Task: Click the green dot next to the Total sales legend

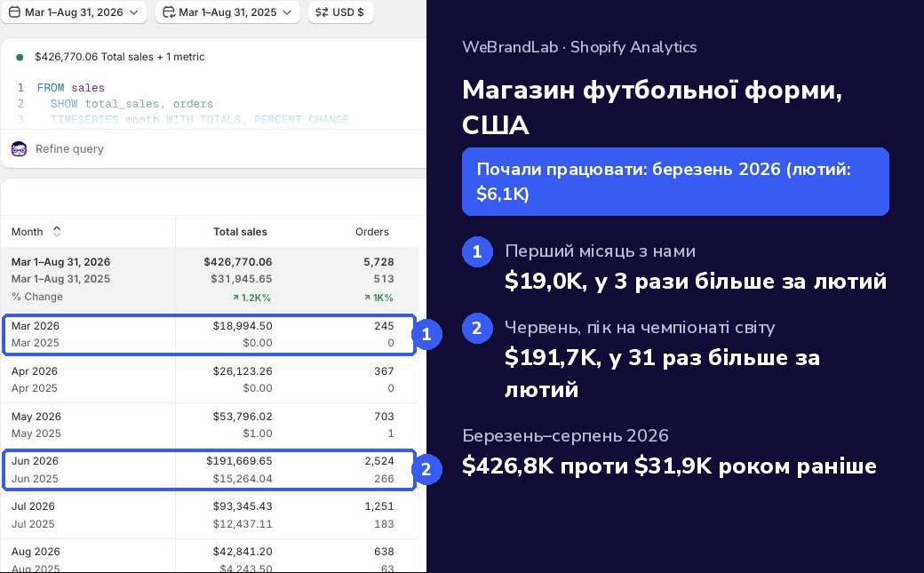Action: point(20,57)
